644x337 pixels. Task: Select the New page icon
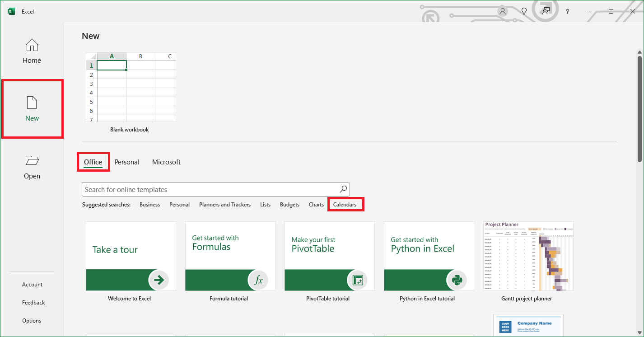[32, 103]
